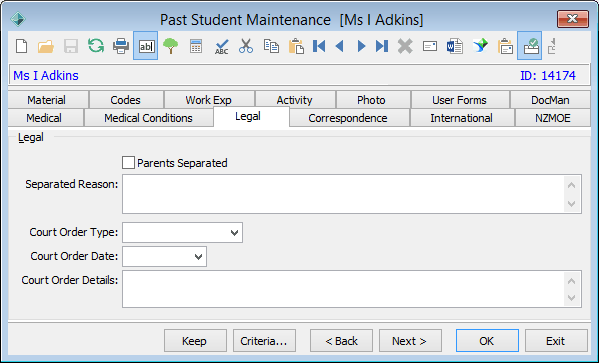
Task: Click the 'Ms I Adkins' student name header
Action: 46,76
